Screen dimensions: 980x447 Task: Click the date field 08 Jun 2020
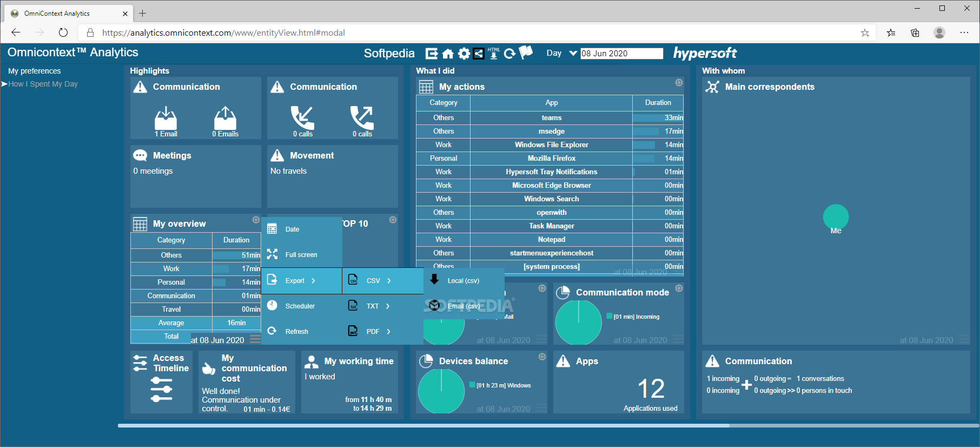click(x=621, y=54)
